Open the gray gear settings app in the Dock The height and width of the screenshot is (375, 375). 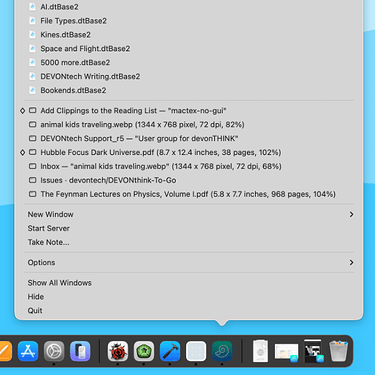(x=54, y=351)
